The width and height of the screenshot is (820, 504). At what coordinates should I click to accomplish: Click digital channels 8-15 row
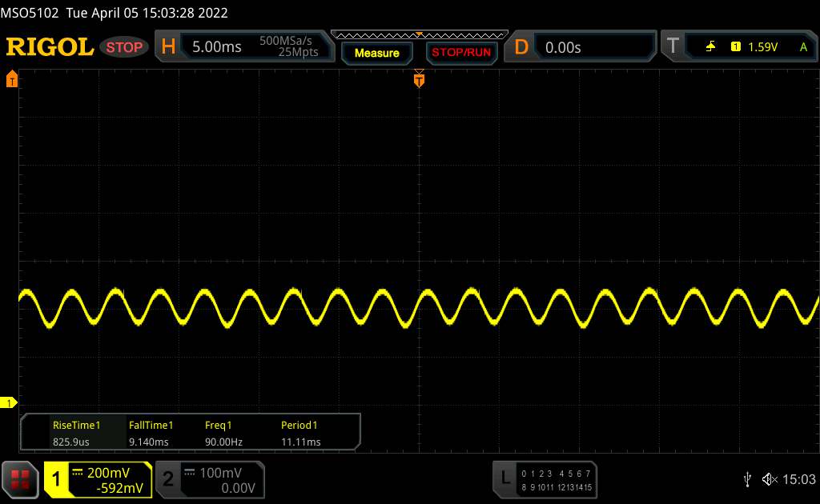click(557, 487)
